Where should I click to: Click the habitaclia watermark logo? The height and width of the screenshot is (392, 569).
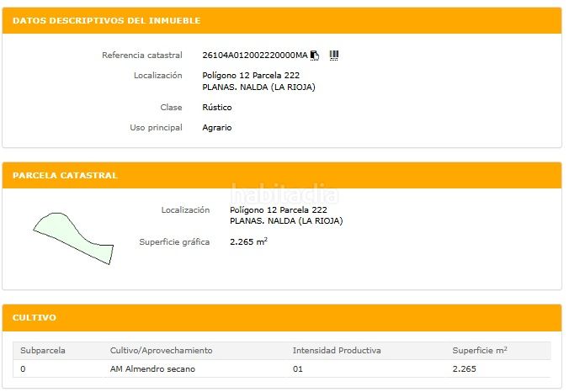point(284,193)
